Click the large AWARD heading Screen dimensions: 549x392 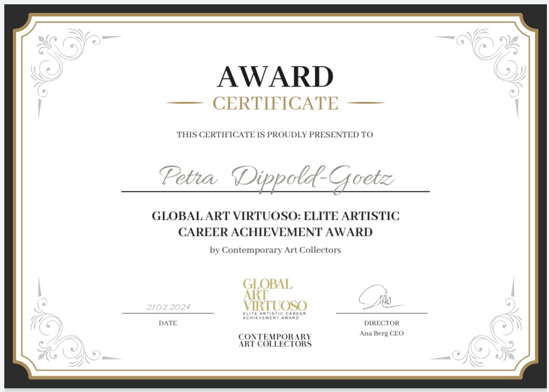click(x=275, y=76)
